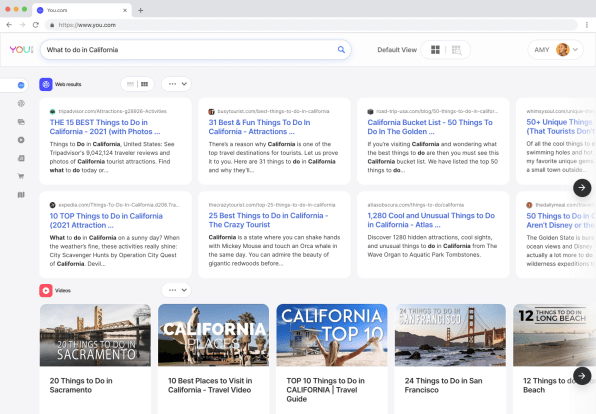Click the Videos app icon
This screenshot has width=596, height=414.
click(46, 290)
